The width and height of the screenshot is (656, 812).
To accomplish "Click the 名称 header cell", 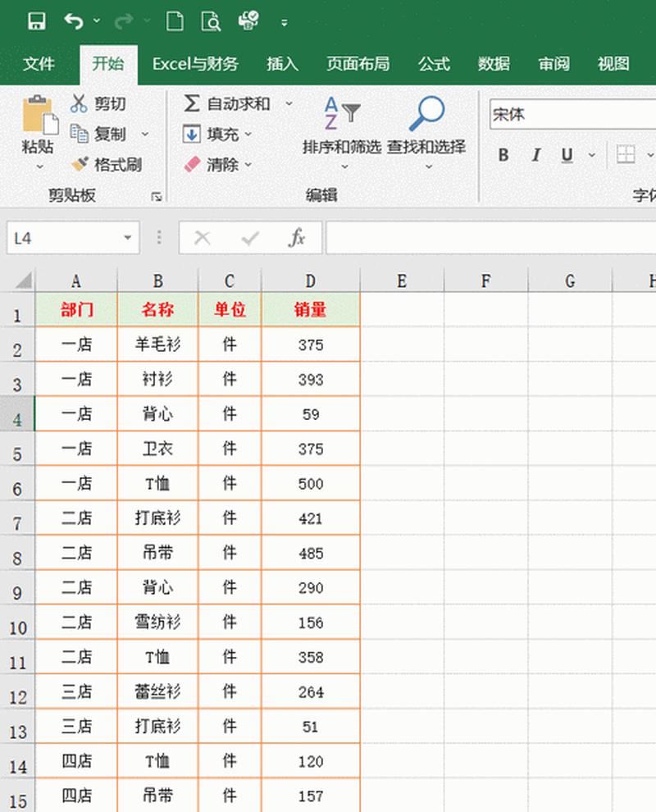I will 158,310.
